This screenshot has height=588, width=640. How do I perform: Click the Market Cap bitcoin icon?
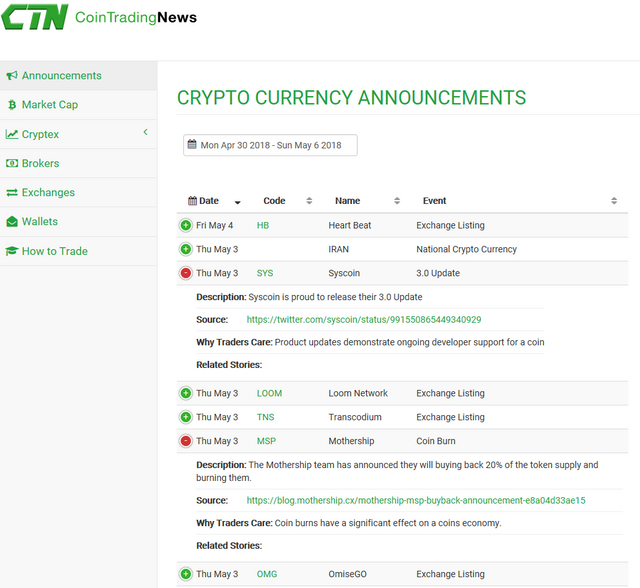tap(12, 105)
